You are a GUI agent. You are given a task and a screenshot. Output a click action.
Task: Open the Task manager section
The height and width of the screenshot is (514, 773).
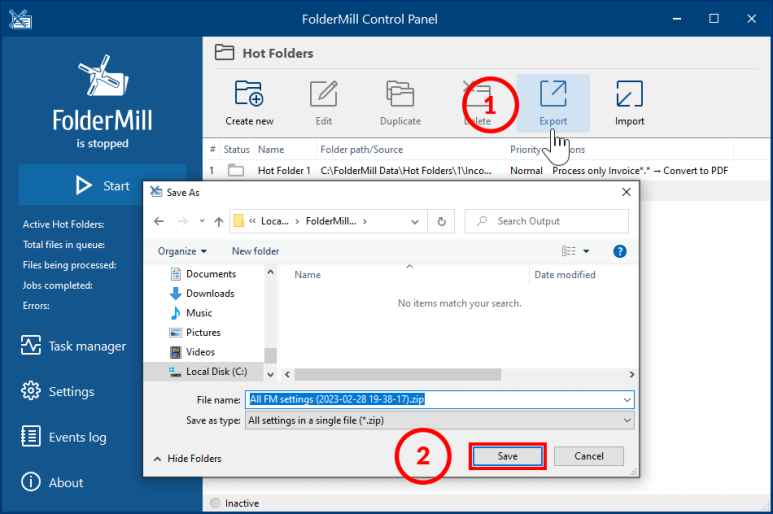click(x=87, y=346)
